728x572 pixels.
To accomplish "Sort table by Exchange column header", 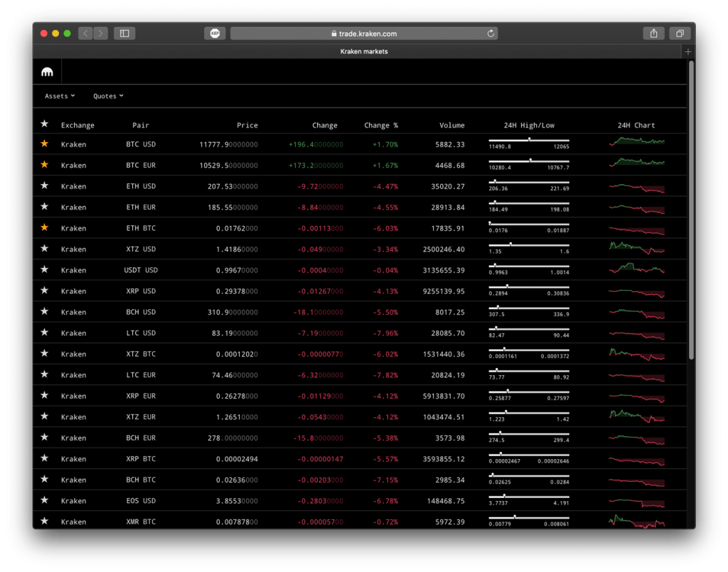I will click(x=77, y=125).
